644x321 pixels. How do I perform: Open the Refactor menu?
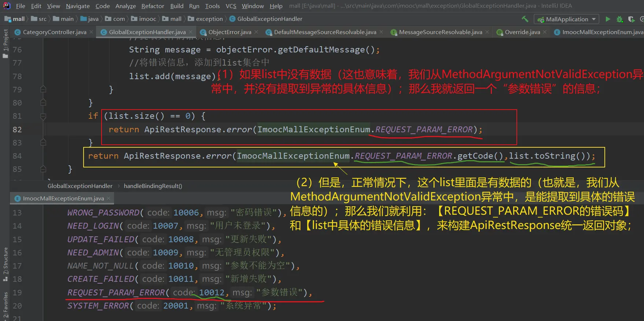pos(152,6)
